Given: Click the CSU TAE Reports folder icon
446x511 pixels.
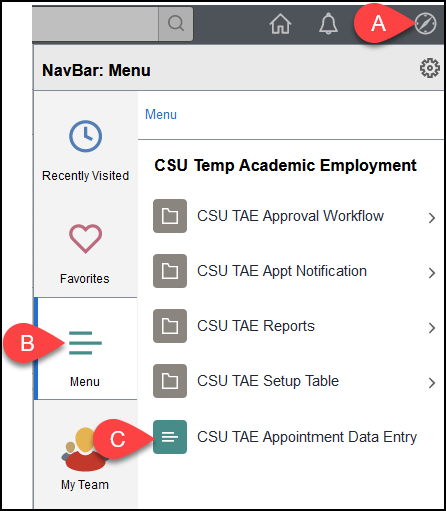Looking at the screenshot, I should click(x=170, y=326).
